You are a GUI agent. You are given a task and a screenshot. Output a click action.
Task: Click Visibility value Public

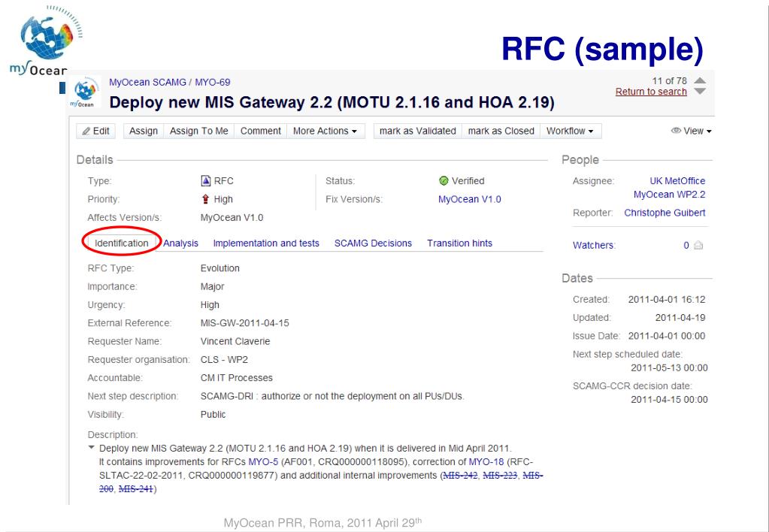tap(213, 414)
